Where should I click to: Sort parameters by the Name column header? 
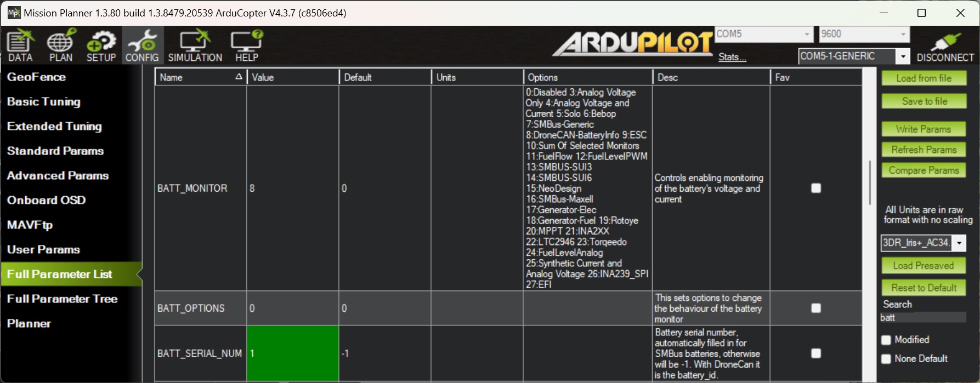(x=201, y=77)
